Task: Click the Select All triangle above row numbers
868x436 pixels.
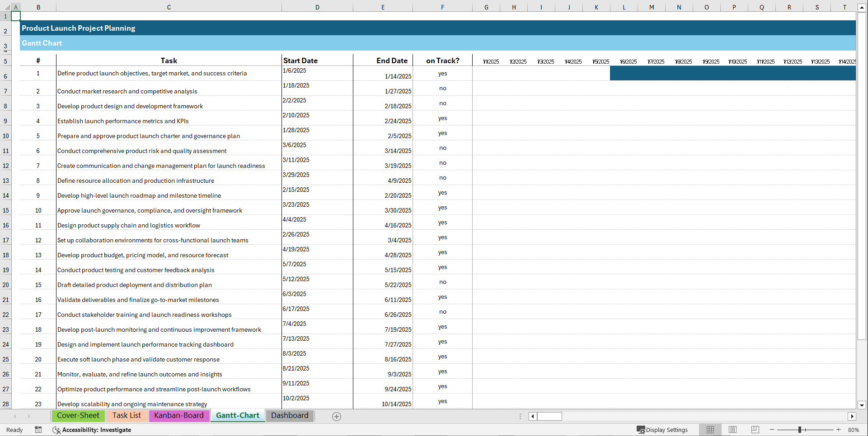Action: [x=6, y=7]
